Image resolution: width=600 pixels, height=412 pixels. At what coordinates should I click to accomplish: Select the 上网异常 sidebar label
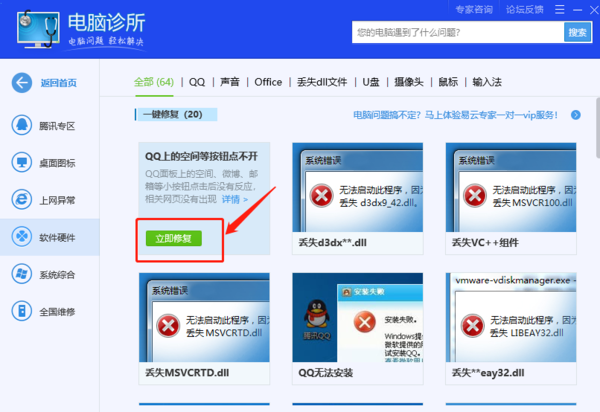pyautogui.click(x=57, y=200)
